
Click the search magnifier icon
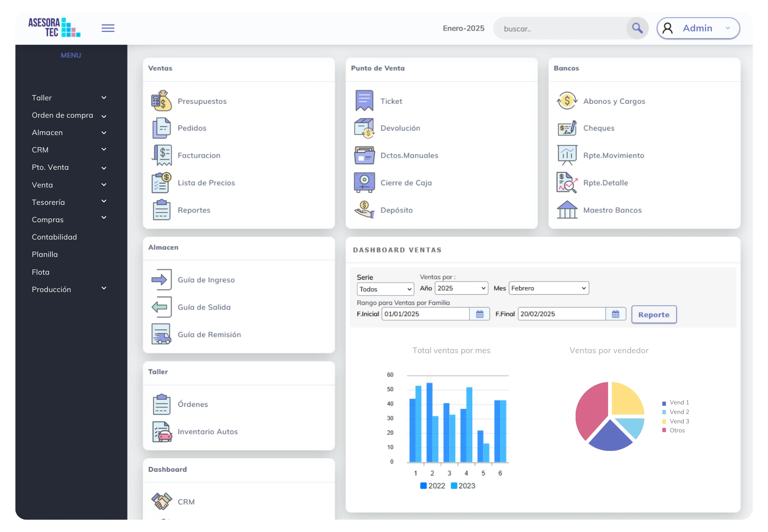[x=637, y=28]
